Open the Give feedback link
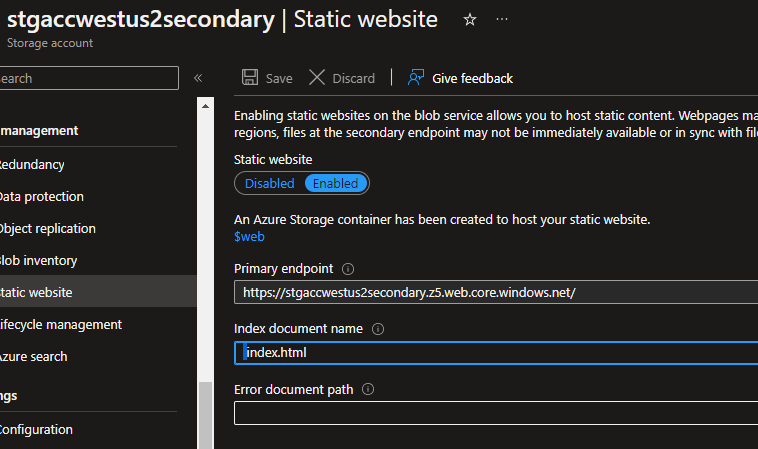 (472, 78)
